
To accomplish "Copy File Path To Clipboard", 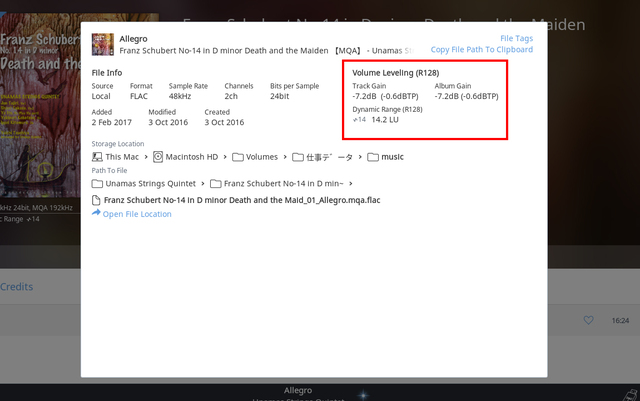I will click(x=481, y=49).
